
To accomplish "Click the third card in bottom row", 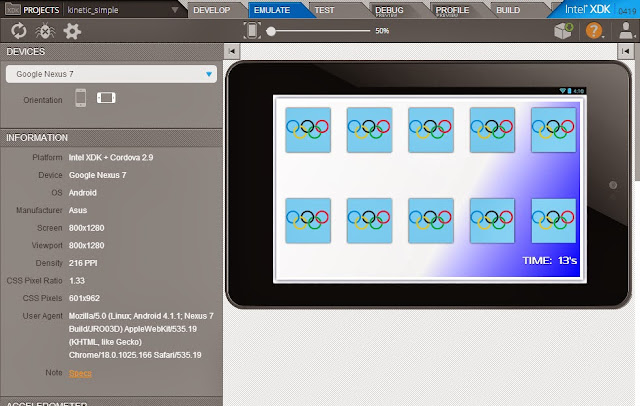I will tap(431, 221).
